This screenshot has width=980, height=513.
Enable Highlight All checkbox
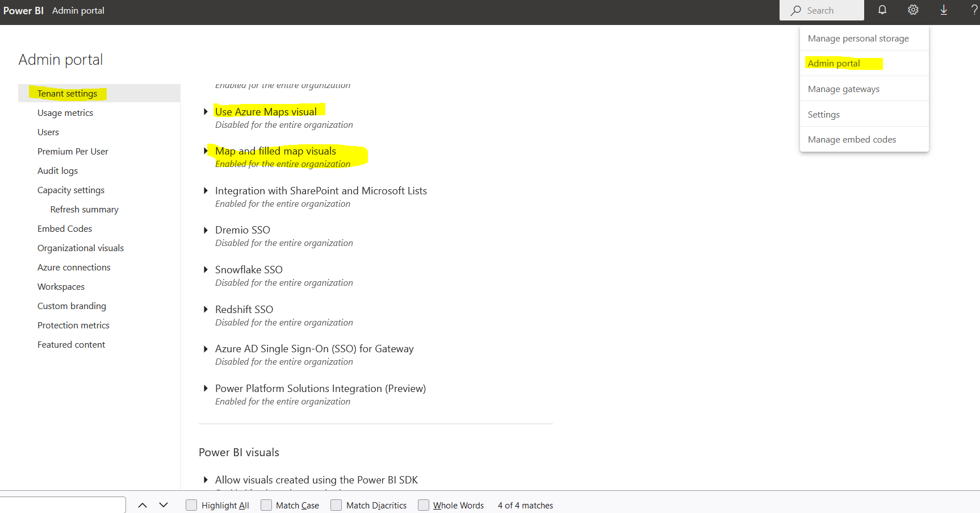pyautogui.click(x=191, y=505)
